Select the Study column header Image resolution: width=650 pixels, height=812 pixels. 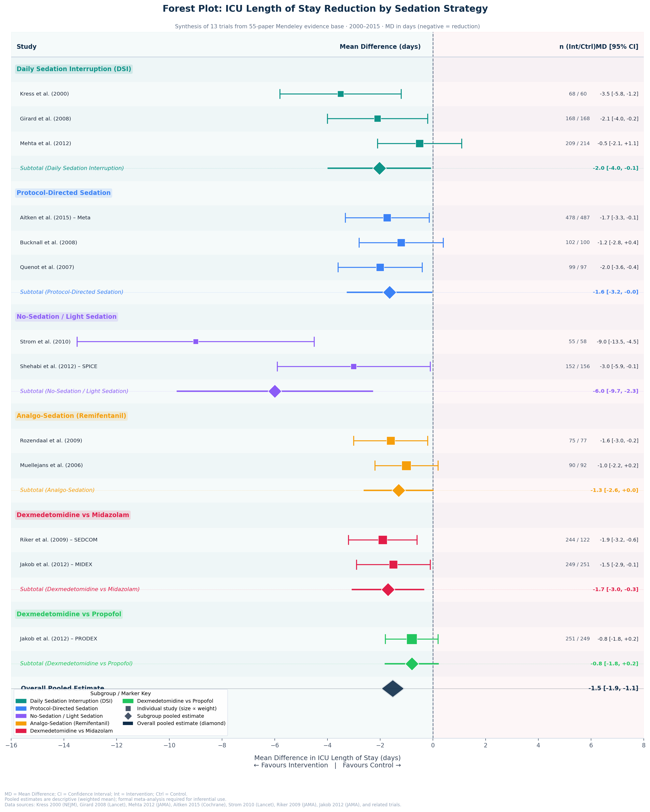click(26, 46)
